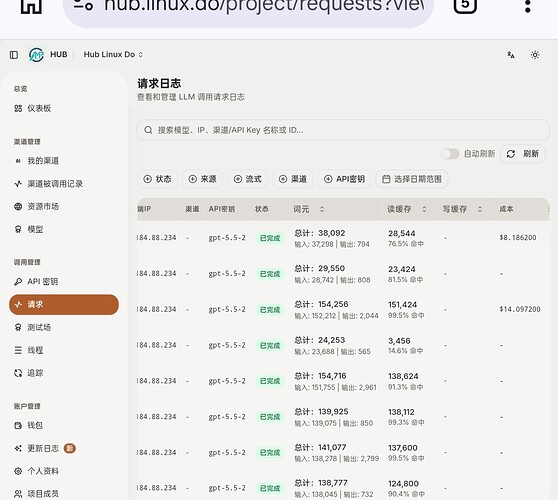Open 追踪 in sidebar
Screen dimensions: 558x500
64,373
